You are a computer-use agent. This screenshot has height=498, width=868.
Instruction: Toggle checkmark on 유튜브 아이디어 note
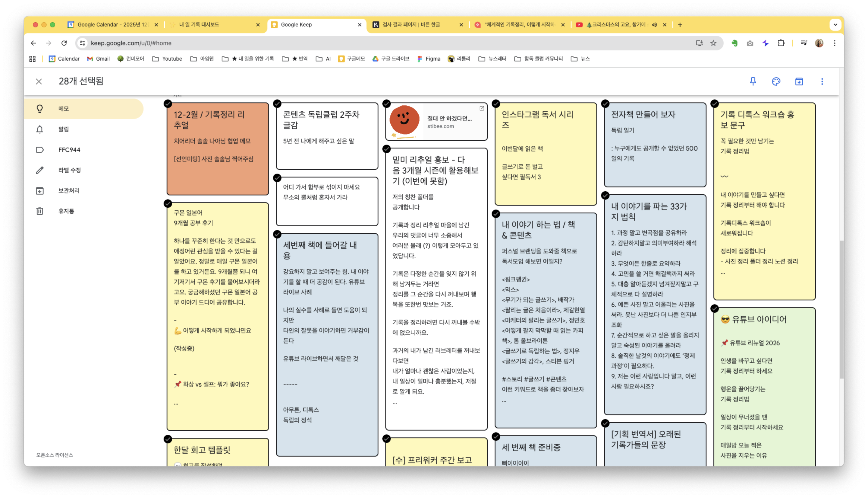714,309
